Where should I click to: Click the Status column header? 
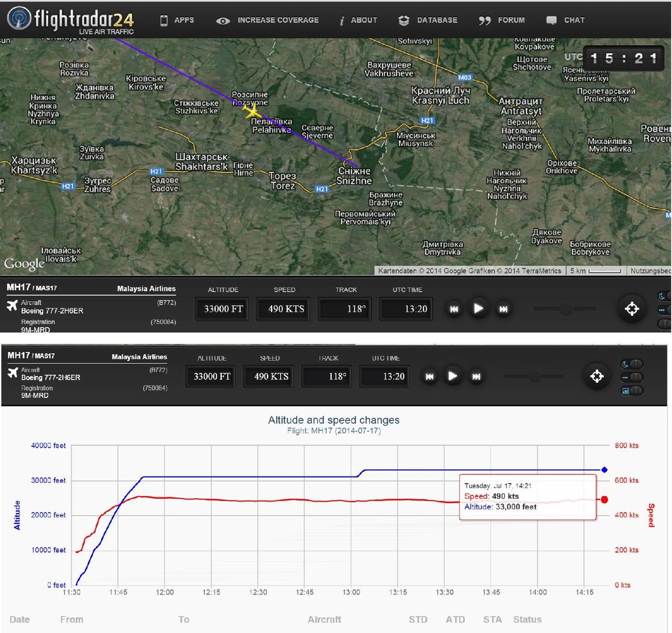point(528,620)
